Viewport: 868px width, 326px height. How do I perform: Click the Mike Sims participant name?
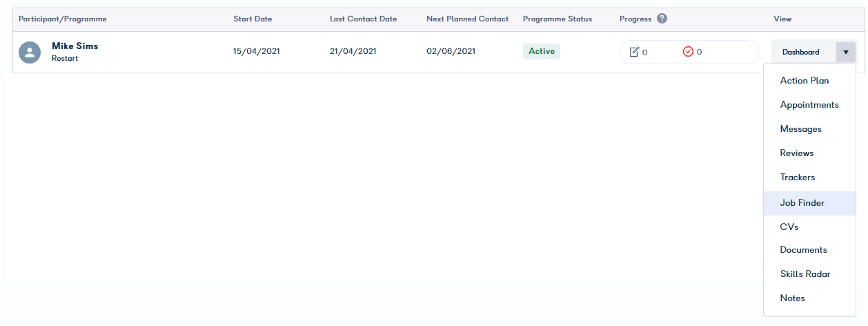click(x=75, y=46)
